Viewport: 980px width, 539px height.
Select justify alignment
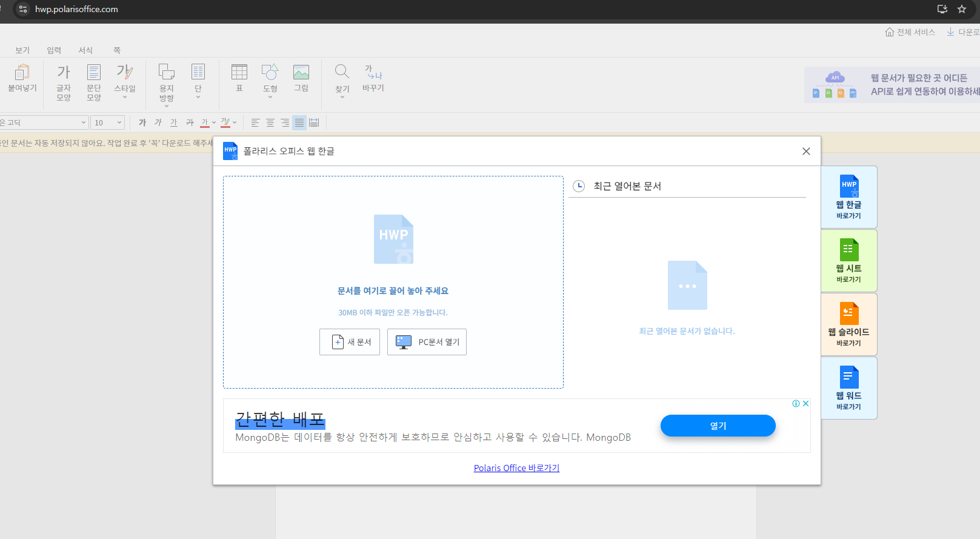[x=299, y=122]
